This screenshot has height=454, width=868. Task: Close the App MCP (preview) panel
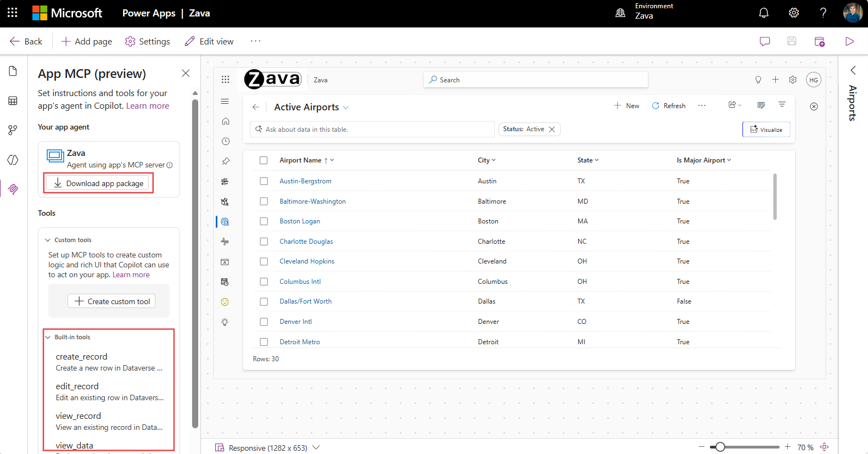(186, 73)
